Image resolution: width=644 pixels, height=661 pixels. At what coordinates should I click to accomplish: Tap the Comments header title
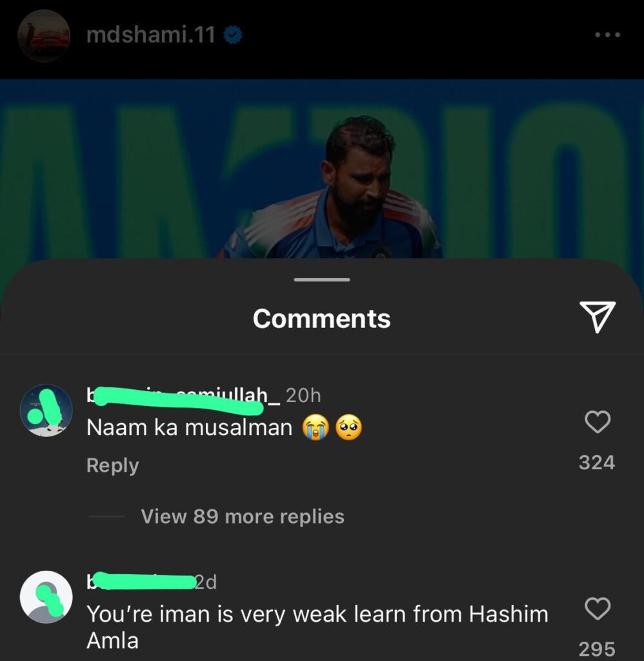[x=321, y=319]
